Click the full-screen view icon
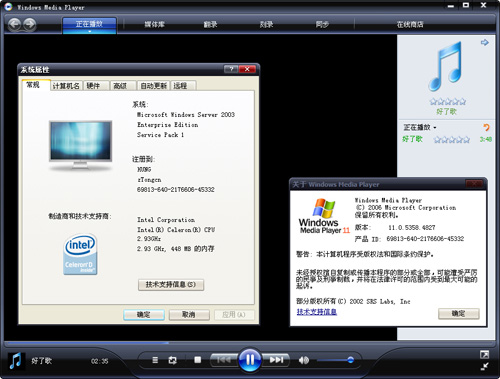 485,354
